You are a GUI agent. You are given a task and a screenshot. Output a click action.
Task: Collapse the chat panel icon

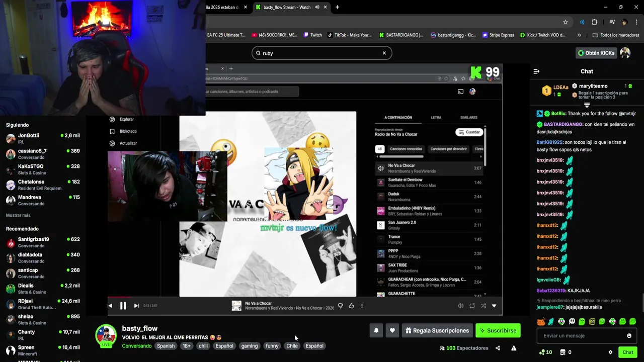tap(536, 71)
